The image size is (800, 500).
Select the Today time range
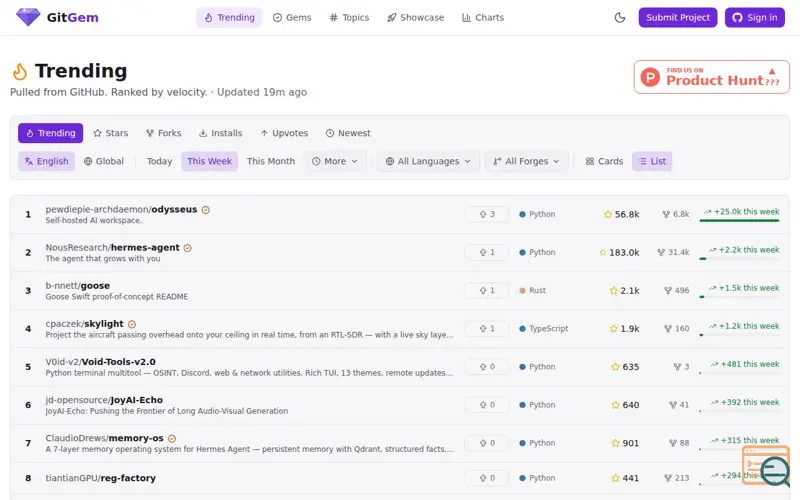point(159,161)
